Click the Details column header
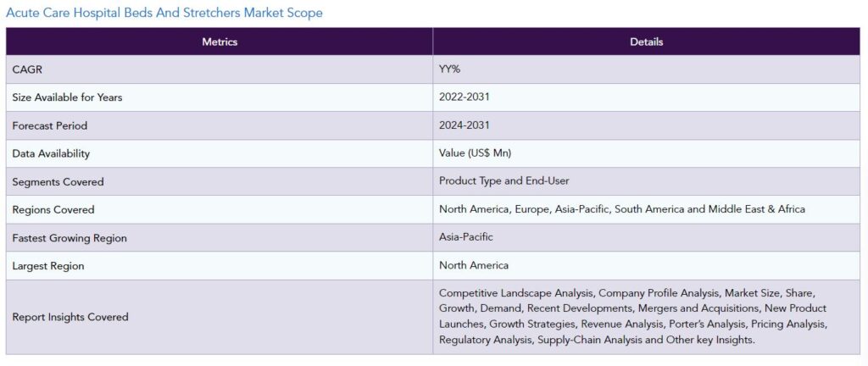The height and width of the screenshot is (366, 868). [647, 42]
